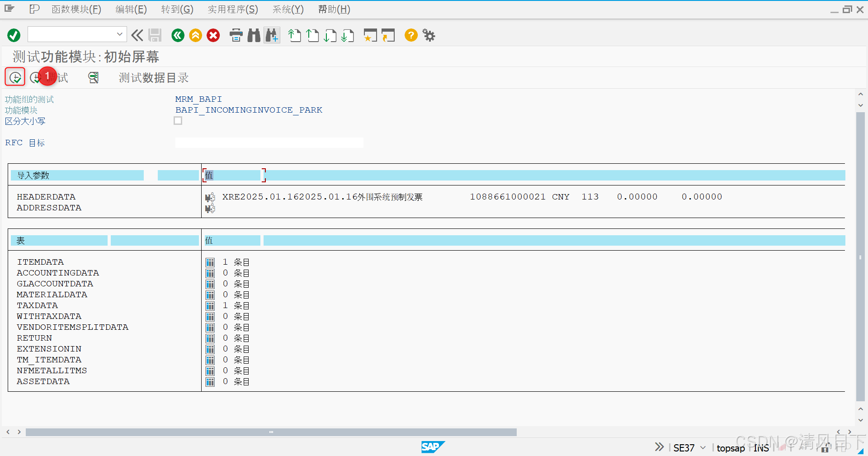Open the 实用程序(S) menu
This screenshot has height=456, width=868.
233,9
